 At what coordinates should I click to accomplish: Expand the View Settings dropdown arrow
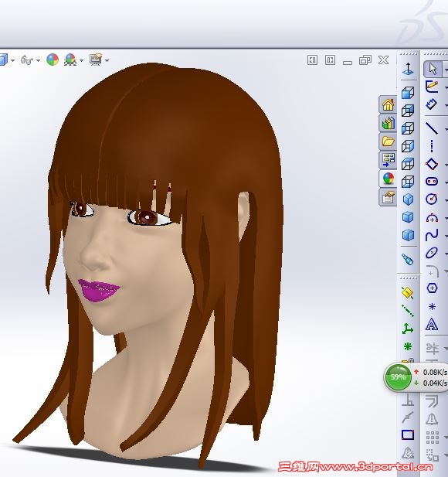[x=107, y=60]
